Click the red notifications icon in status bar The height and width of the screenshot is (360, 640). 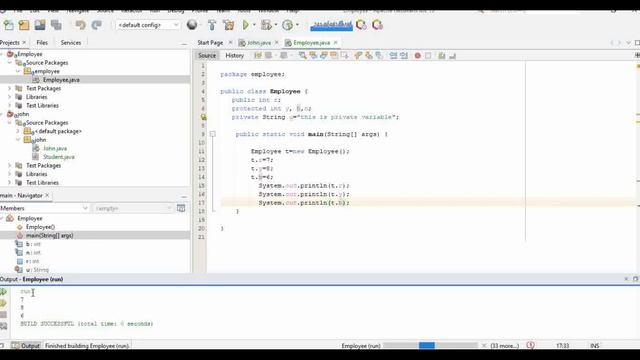pyautogui.click(x=531, y=345)
